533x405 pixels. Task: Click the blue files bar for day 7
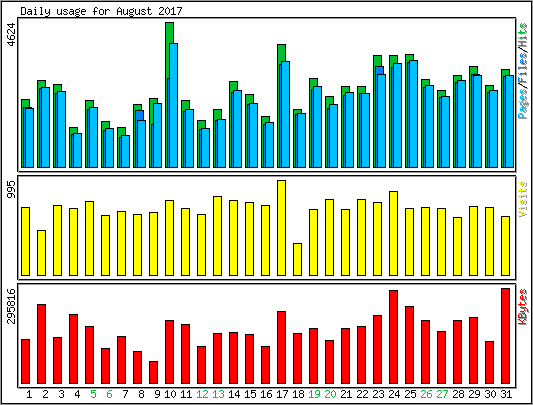pos(125,151)
